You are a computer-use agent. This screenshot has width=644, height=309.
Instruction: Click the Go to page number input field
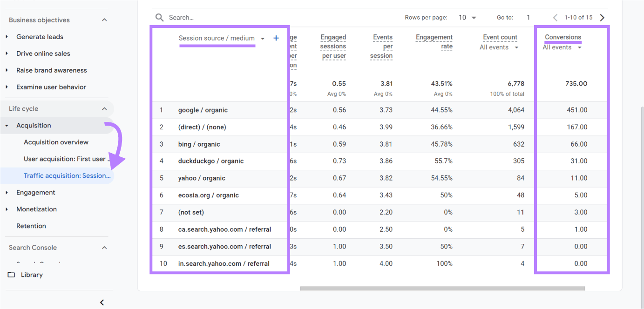click(x=528, y=17)
